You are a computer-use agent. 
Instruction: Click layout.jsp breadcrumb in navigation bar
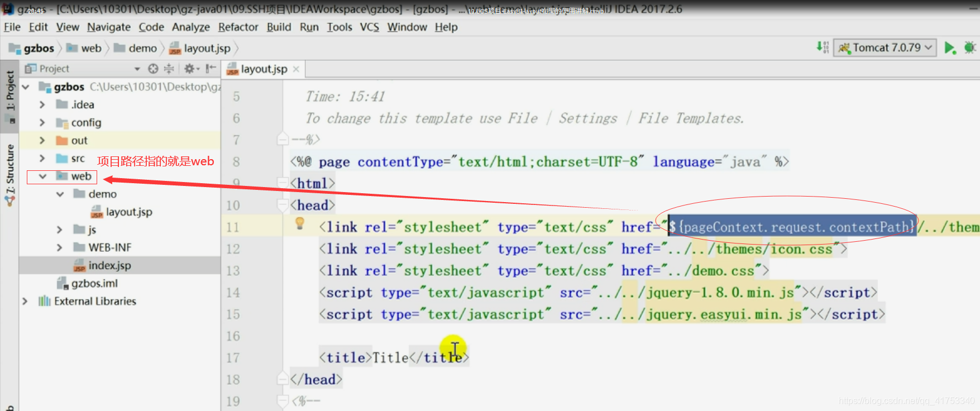click(x=200, y=48)
